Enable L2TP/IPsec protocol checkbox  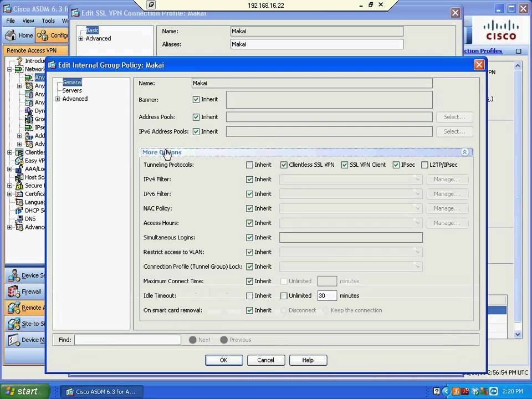[x=424, y=165]
